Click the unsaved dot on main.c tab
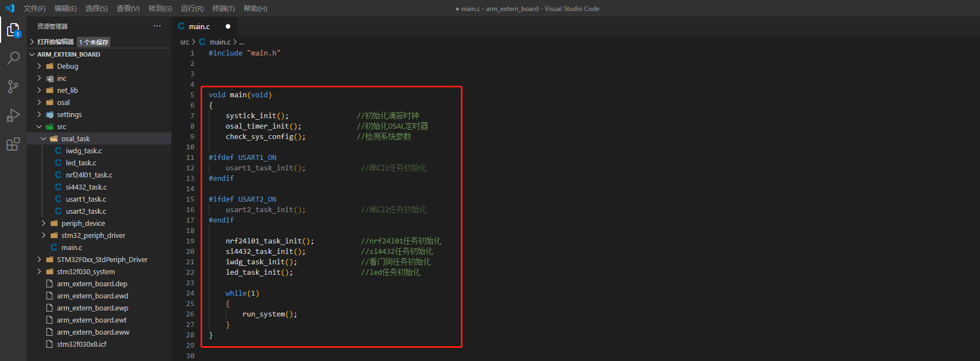This screenshot has height=361, width=980. [228, 26]
